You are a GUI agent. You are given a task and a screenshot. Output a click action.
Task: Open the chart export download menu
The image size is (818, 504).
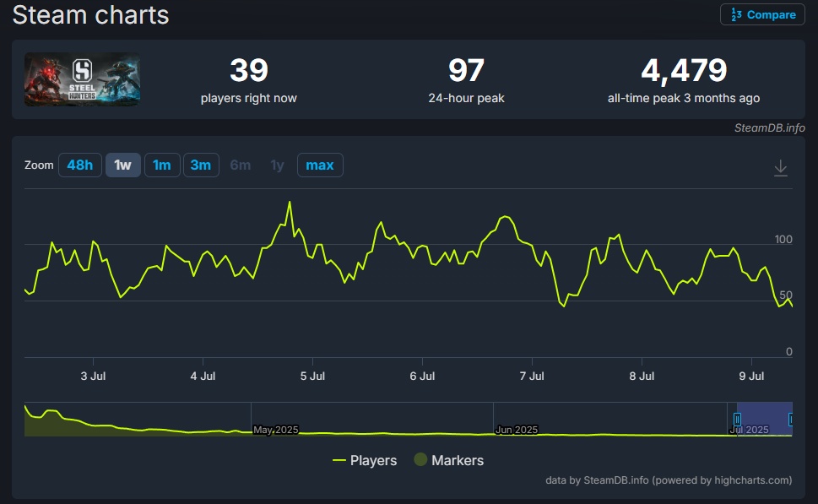[x=781, y=167]
